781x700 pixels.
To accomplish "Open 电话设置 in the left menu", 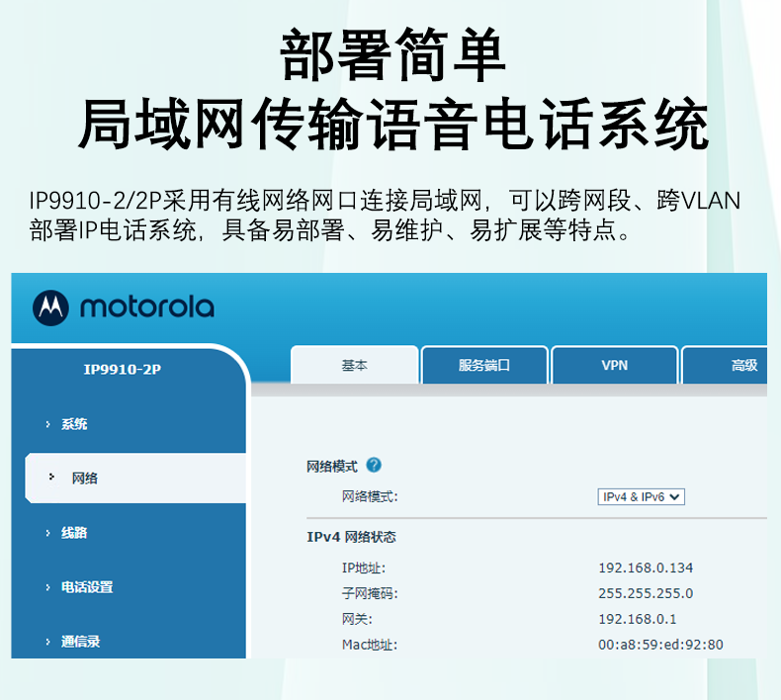I will click(87, 587).
